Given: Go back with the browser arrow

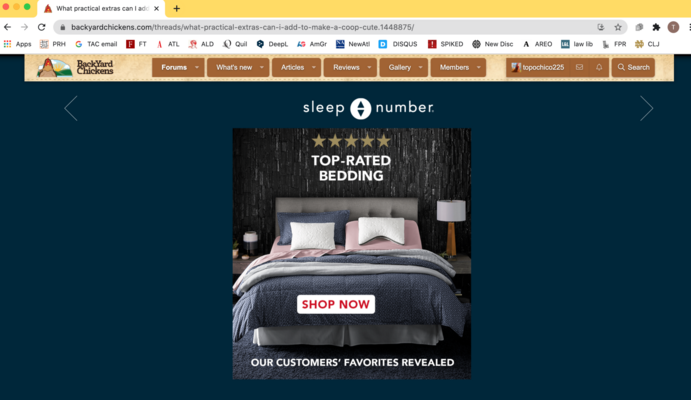Looking at the screenshot, I should tap(7, 27).
